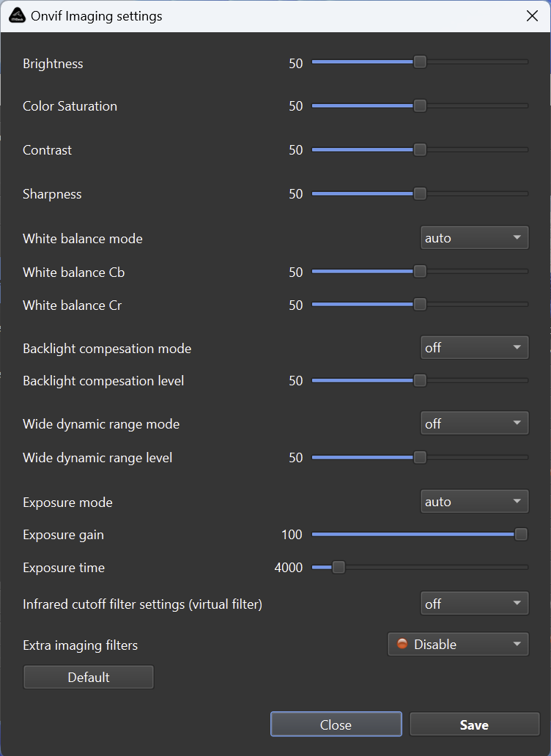Click the Backlight compensation level slider handle
The image size is (551, 756).
click(x=420, y=380)
